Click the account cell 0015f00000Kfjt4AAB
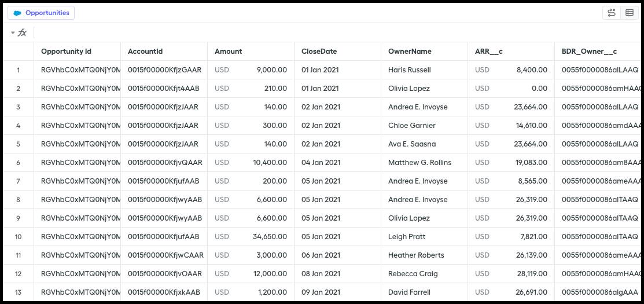The width and height of the screenshot is (644, 304). pyautogui.click(x=164, y=89)
